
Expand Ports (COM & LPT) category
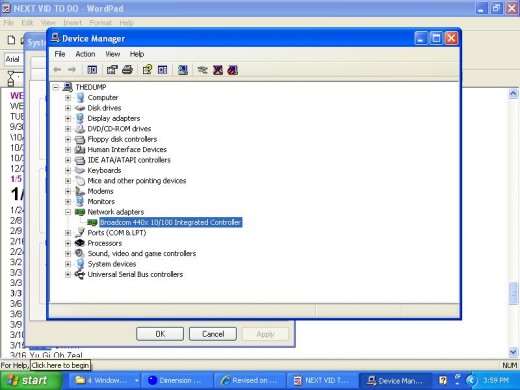(68, 233)
